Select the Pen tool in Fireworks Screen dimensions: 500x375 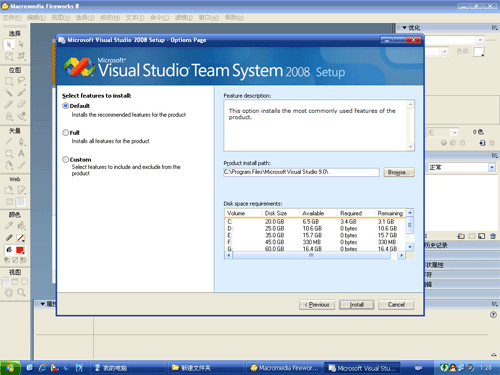21,142
